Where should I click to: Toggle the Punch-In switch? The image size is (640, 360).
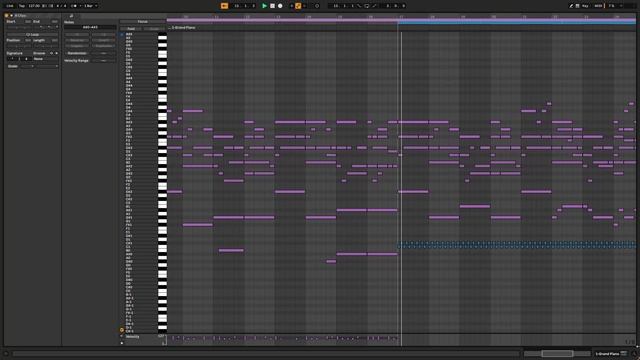pyautogui.click(x=359, y=6)
